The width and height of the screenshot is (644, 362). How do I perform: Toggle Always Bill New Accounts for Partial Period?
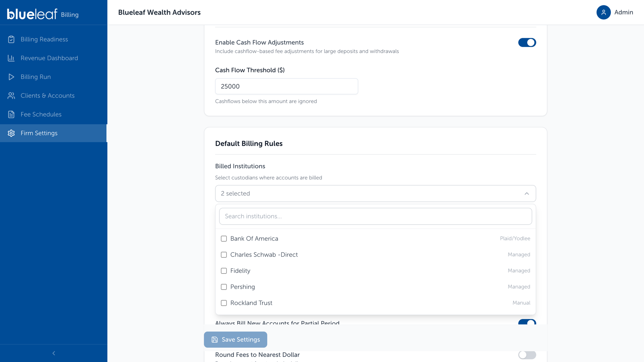(527, 322)
